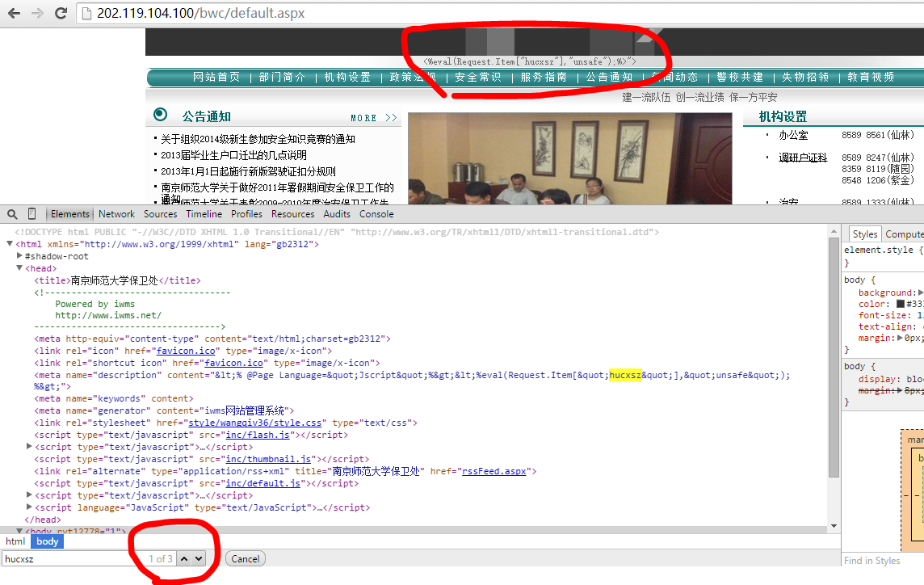Switch to the Sources tab

pos(160,214)
